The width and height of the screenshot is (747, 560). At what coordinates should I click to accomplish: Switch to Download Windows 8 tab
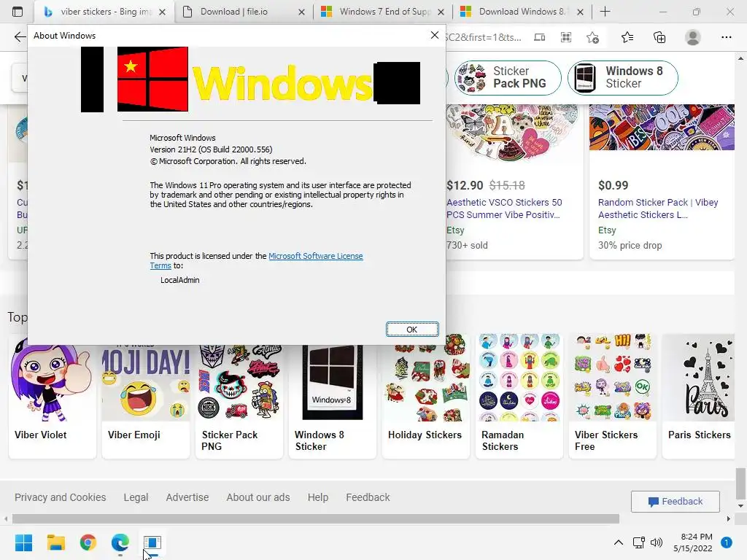[521, 12]
